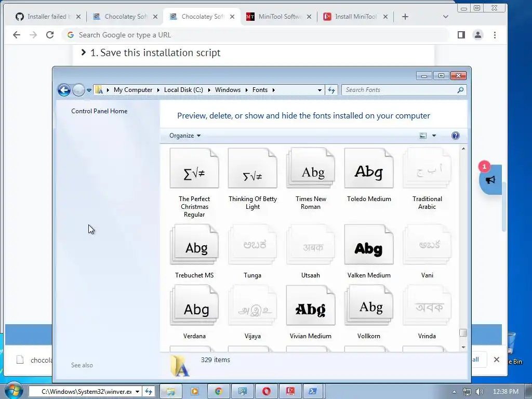Open the browser three-dot menu

pos(495,35)
